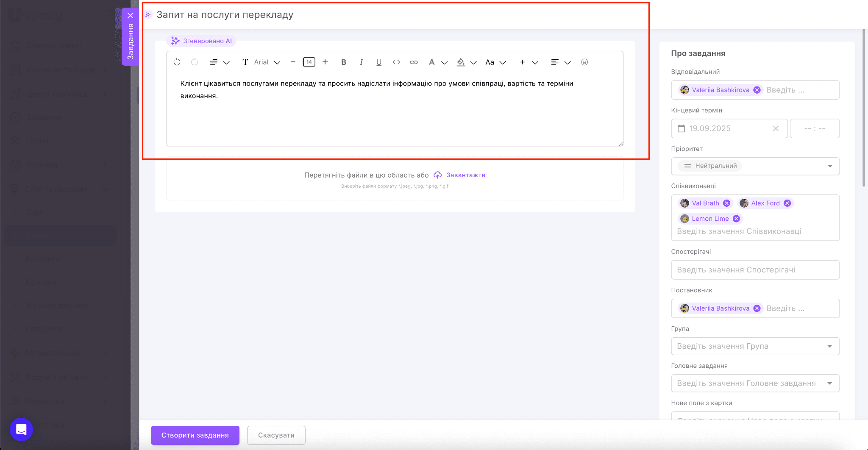Click into the task description text area

tap(395, 109)
